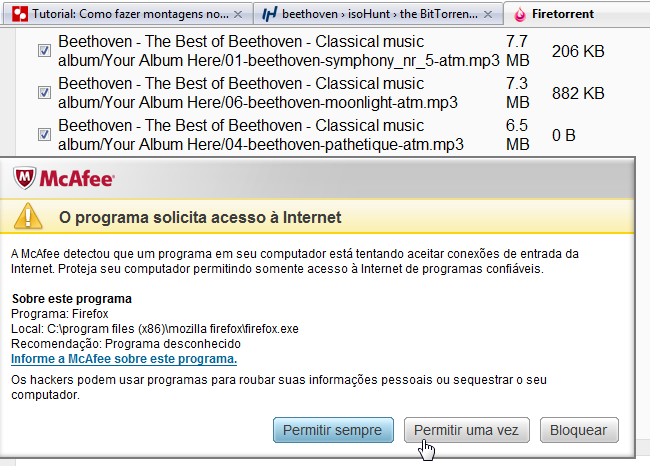Click the Permitir uma vez button

tap(467, 430)
